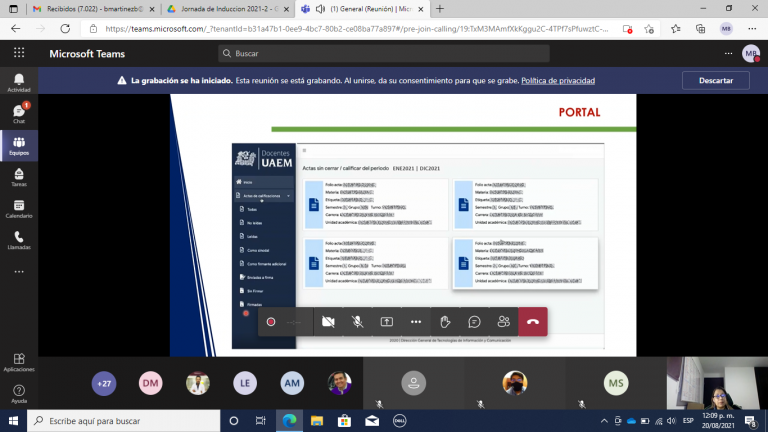Toggle the camera in meeting controls

click(328, 322)
